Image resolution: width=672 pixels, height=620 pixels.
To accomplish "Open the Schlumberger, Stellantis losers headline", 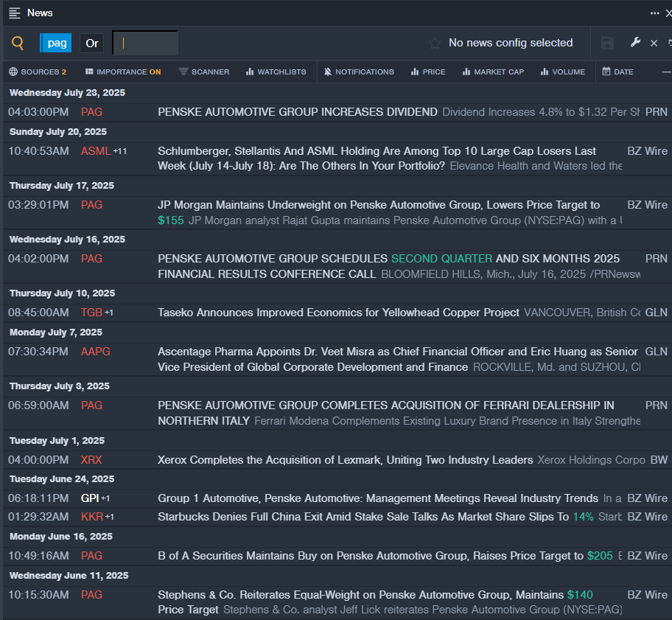I will (x=377, y=159).
